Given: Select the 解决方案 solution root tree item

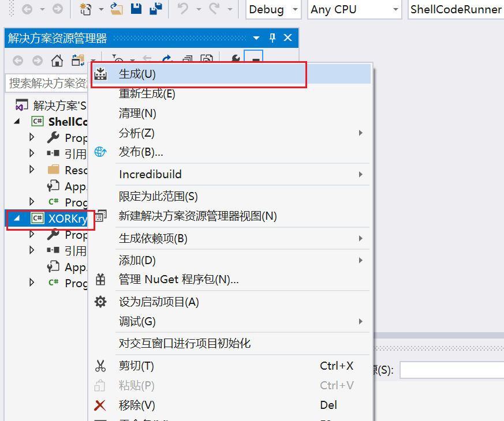Looking at the screenshot, I should click(x=51, y=106).
